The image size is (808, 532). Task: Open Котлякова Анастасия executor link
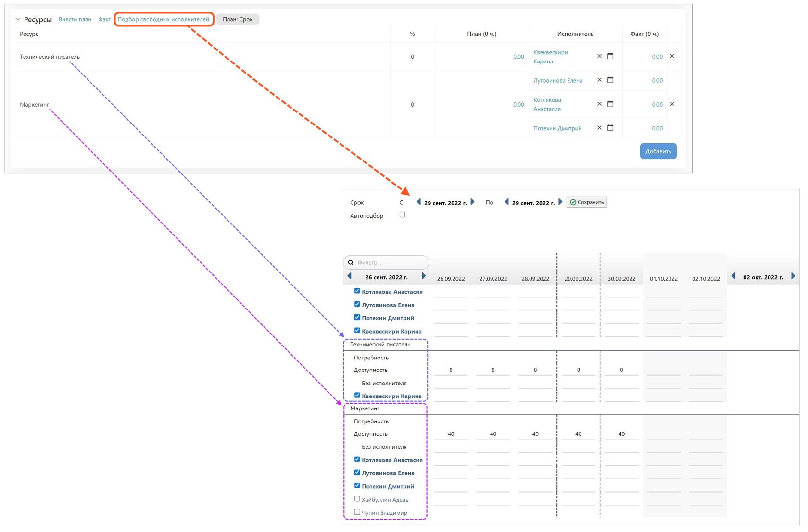(547, 104)
